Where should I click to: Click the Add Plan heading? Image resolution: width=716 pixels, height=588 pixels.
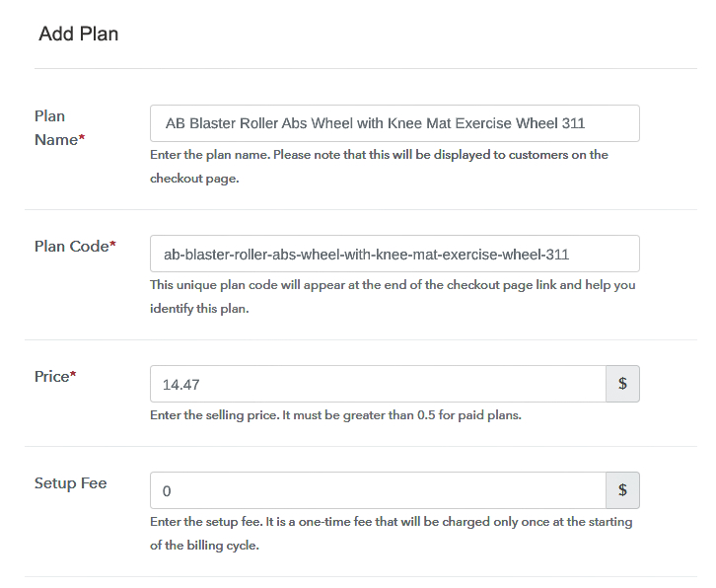[x=79, y=34]
